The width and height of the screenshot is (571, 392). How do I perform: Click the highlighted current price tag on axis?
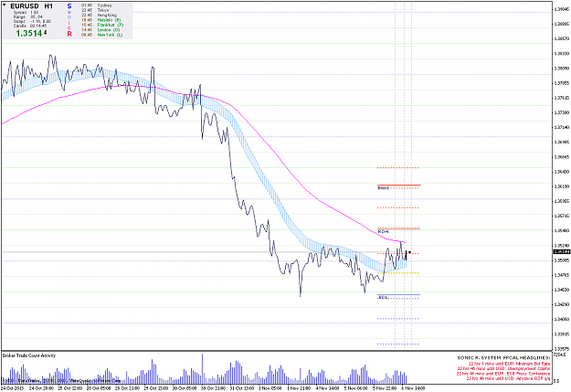[x=562, y=252]
